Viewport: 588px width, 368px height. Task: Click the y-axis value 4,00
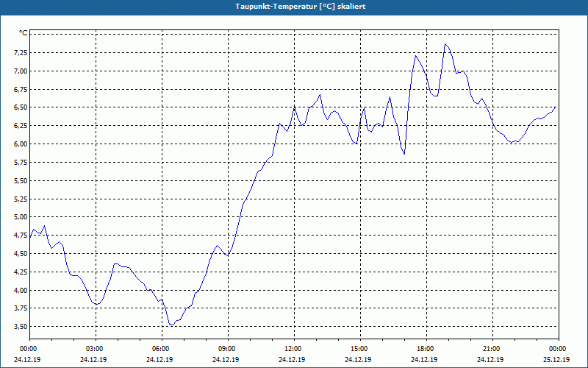click(21, 290)
